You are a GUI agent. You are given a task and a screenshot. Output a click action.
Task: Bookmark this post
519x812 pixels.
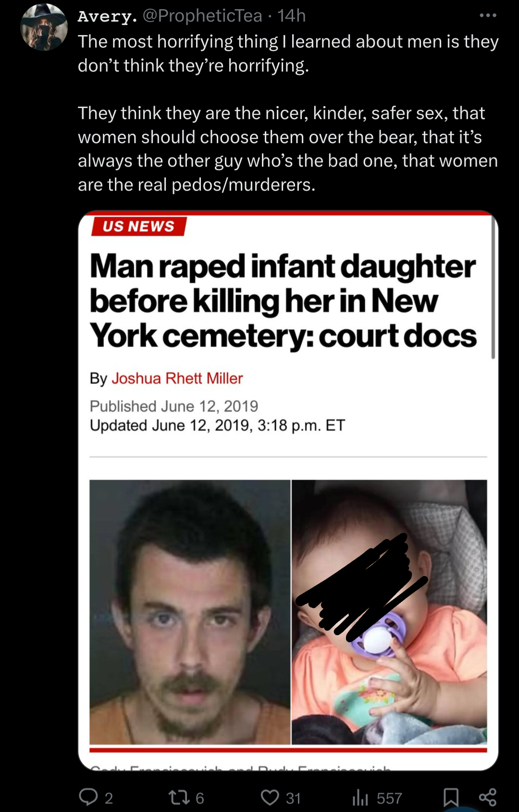pyautogui.click(x=450, y=798)
